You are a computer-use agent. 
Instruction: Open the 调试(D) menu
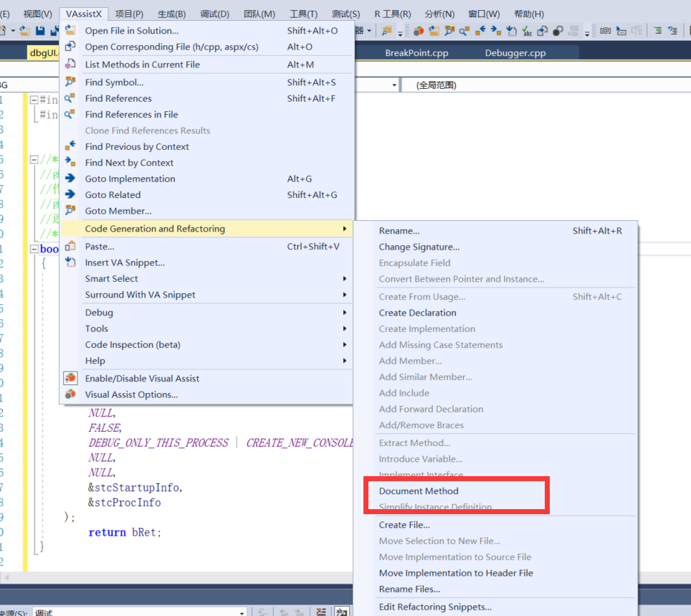coord(214,14)
